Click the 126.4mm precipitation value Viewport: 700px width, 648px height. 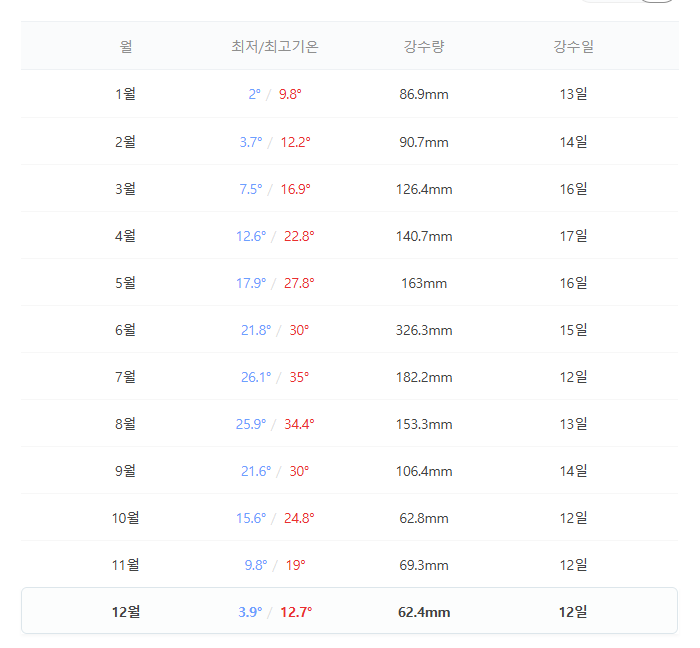424,189
